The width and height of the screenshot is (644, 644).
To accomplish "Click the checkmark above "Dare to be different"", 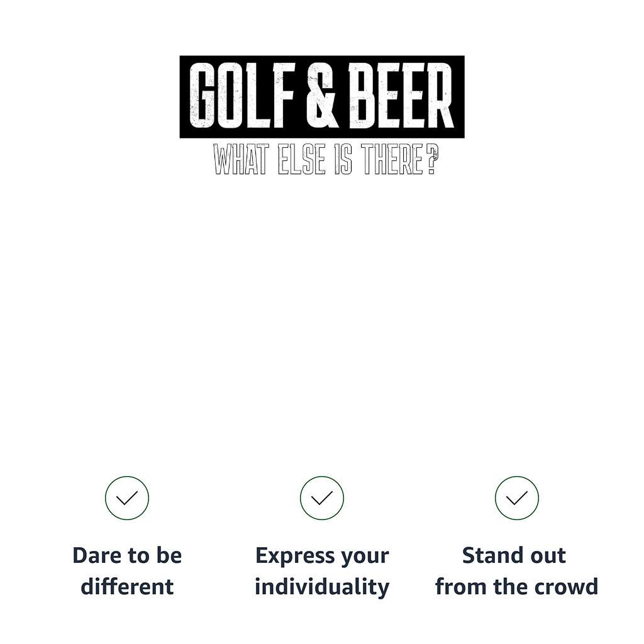I will [x=127, y=498].
